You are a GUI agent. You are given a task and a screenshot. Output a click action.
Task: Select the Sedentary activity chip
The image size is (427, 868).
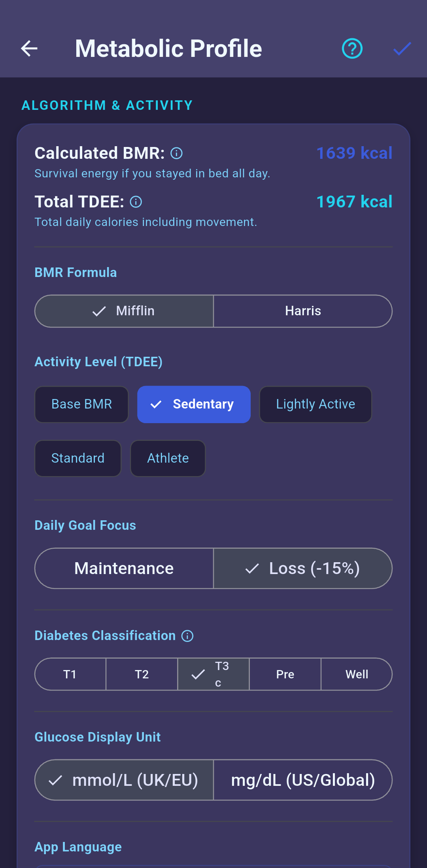point(194,404)
